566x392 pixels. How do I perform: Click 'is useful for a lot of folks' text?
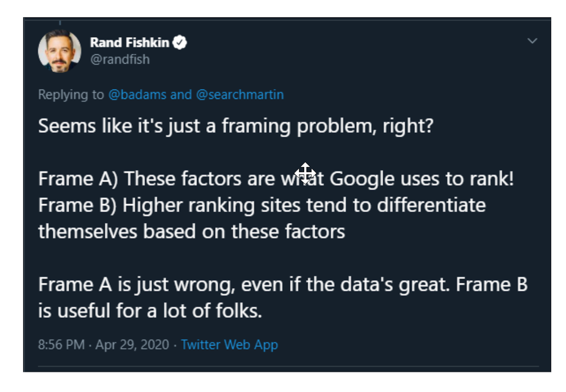point(150,311)
